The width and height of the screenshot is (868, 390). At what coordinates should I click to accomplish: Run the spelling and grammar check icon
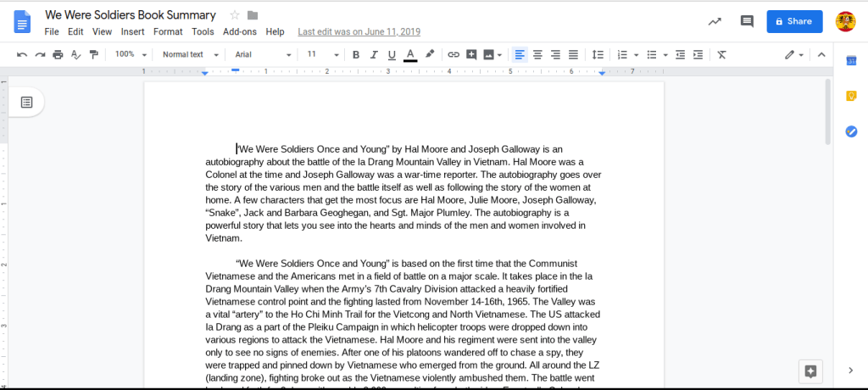pyautogui.click(x=75, y=54)
